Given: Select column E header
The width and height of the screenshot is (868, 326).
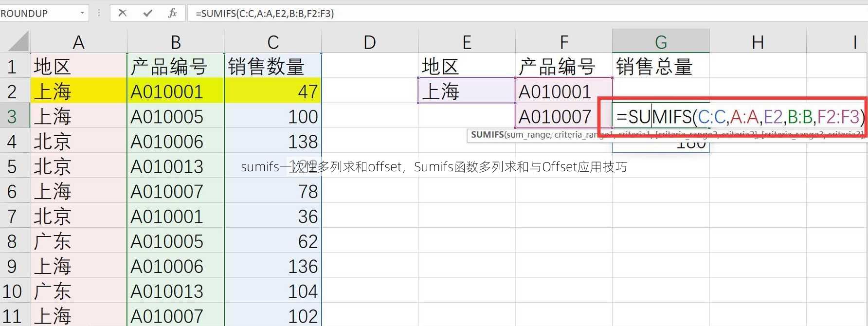Looking at the screenshot, I should pos(467,42).
